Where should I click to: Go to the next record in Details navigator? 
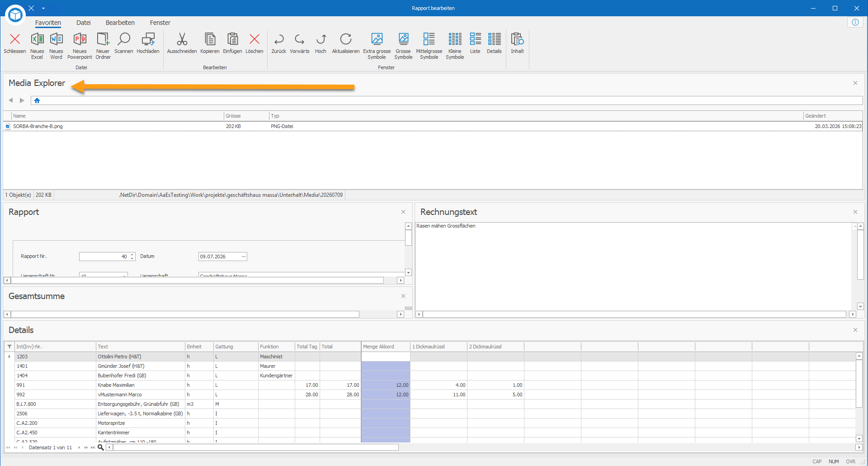tap(79, 447)
